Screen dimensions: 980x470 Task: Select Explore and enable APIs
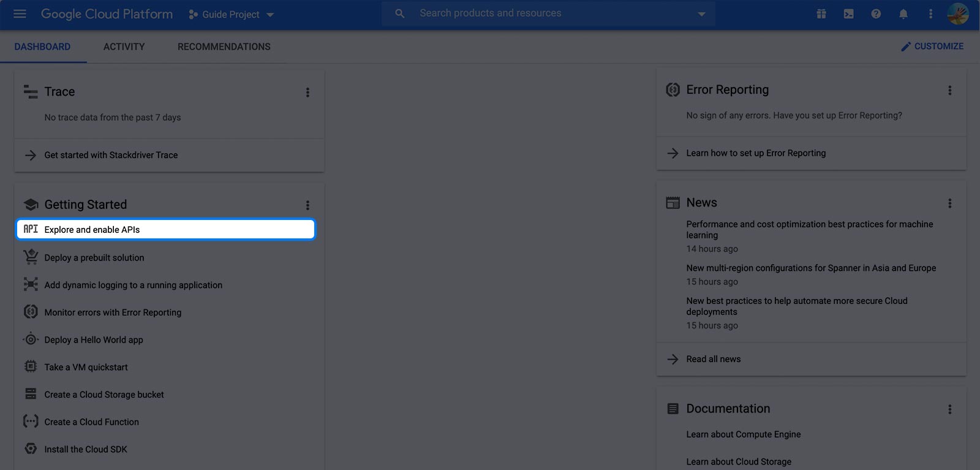point(165,229)
